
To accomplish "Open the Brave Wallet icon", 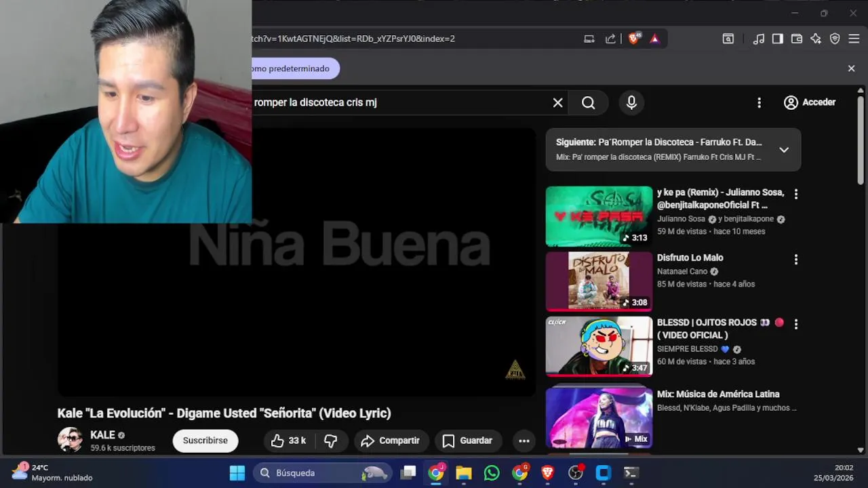I will 797,39.
